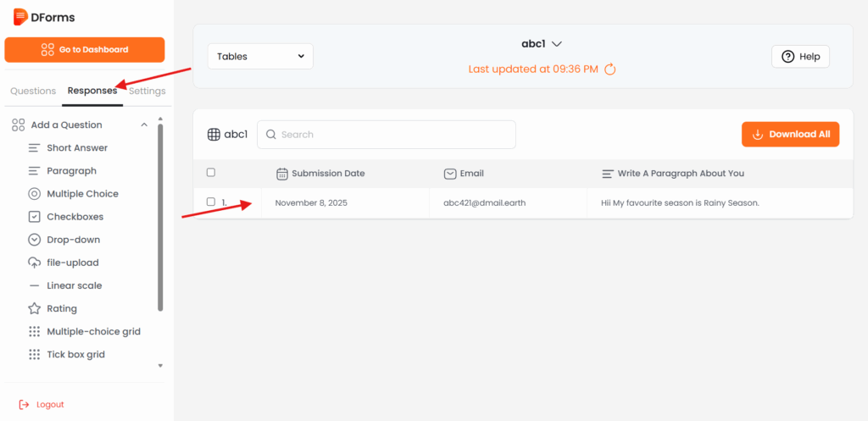Open the Settings tab
The height and width of the screenshot is (421, 868).
point(147,91)
